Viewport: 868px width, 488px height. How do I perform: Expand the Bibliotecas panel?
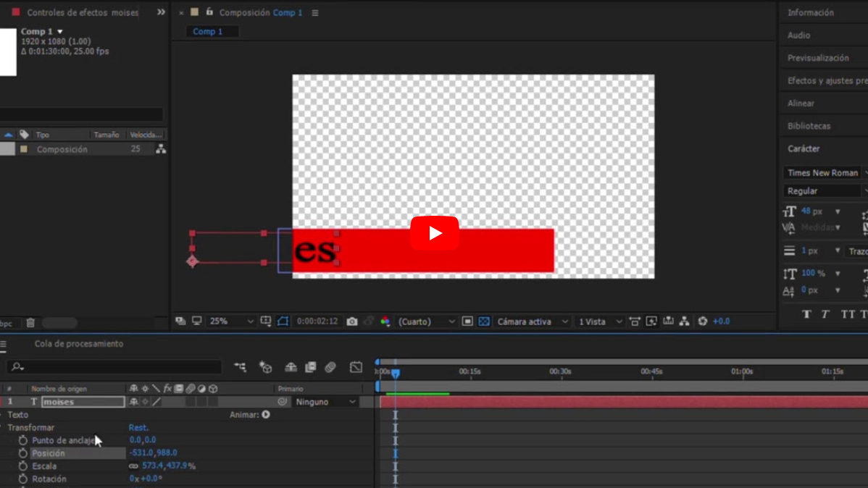pos(809,125)
